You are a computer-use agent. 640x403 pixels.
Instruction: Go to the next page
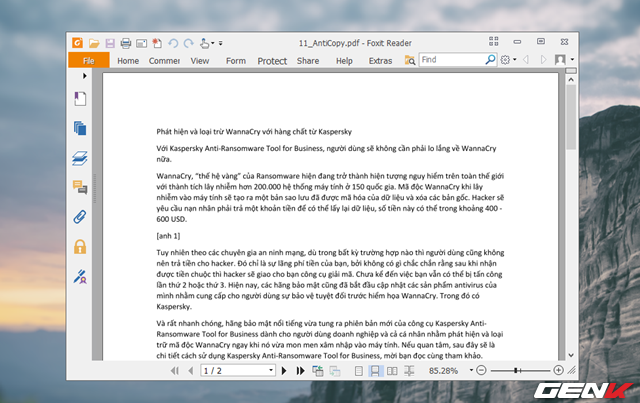[x=284, y=371]
